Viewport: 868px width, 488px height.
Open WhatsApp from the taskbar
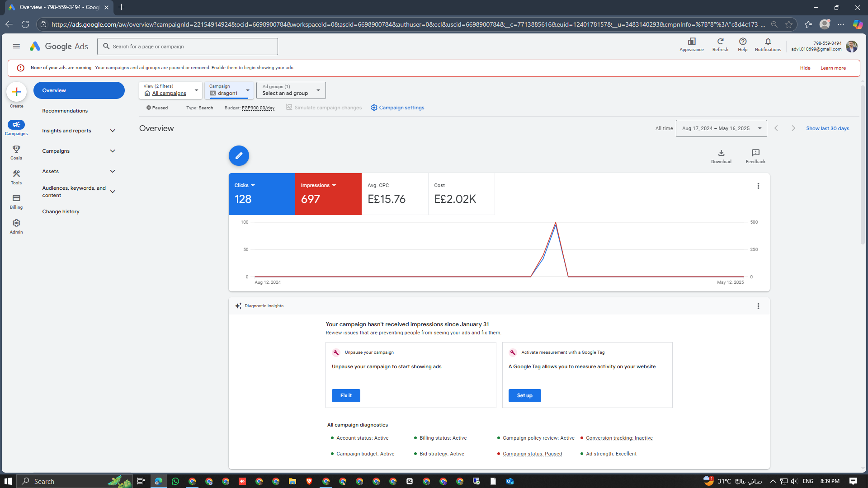coord(175,481)
